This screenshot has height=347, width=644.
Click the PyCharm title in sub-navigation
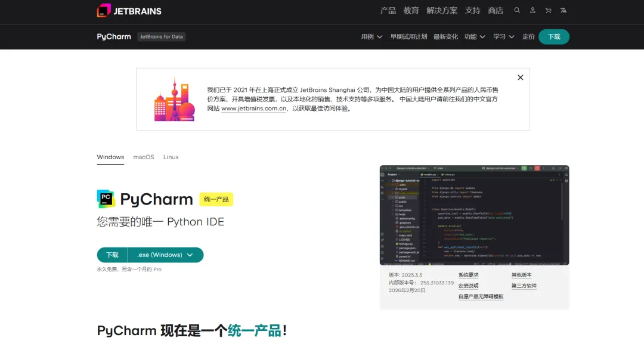coord(114,36)
